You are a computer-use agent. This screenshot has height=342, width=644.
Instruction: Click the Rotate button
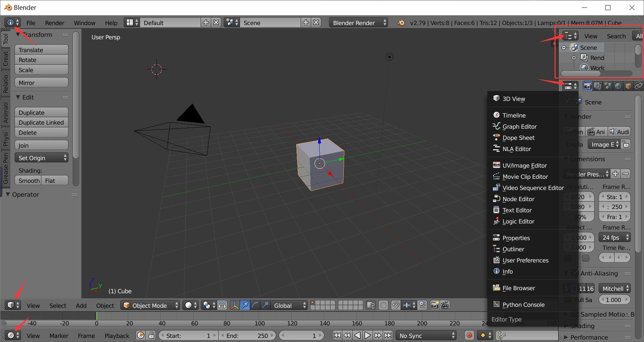pos(41,60)
